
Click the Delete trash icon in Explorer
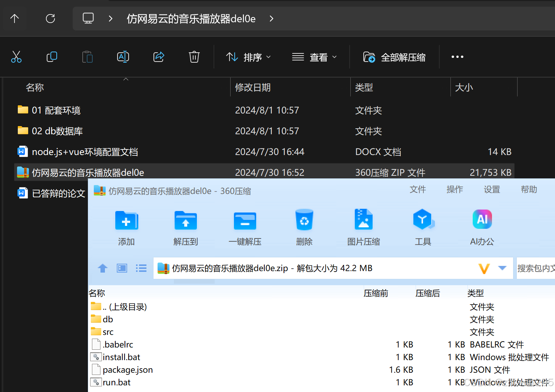coord(194,57)
